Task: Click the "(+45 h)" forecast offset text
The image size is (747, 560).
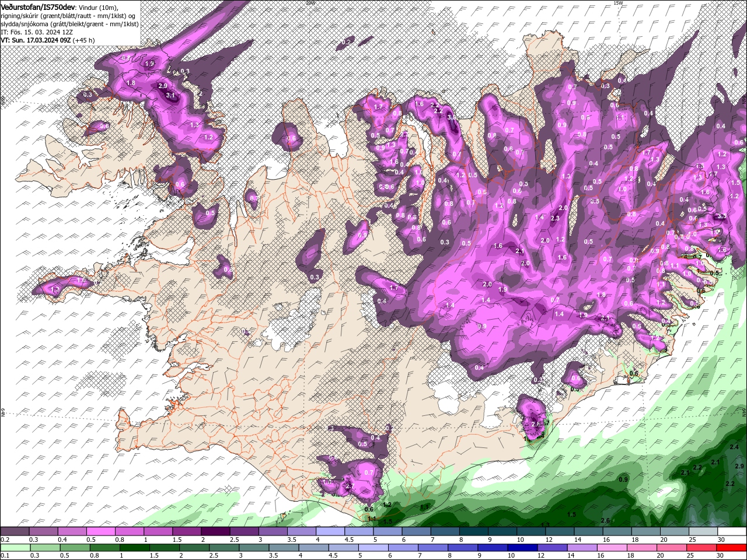Action: [x=84, y=40]
